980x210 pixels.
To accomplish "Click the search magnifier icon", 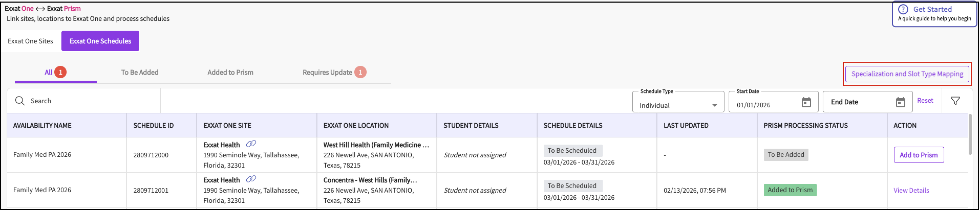I will tap(20, 101).
